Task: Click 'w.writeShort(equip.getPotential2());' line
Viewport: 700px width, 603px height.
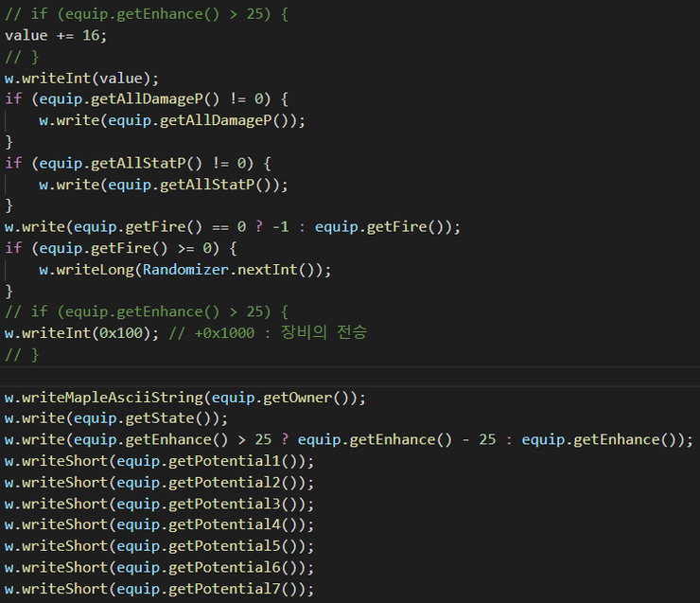Action: 159,483
